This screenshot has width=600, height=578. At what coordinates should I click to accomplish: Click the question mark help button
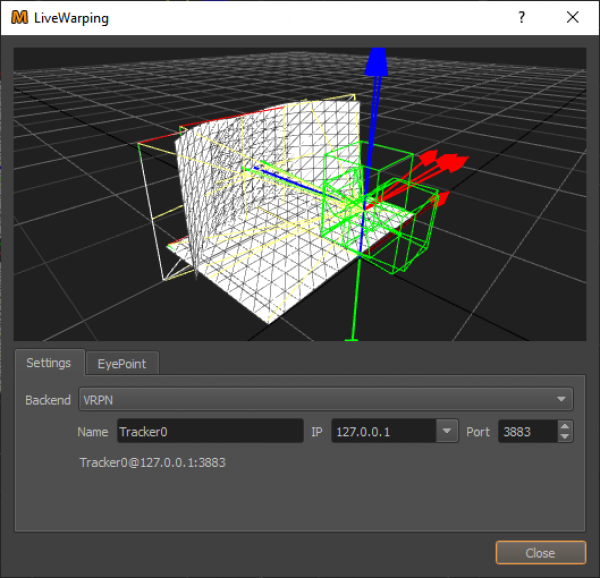[521, 18]
